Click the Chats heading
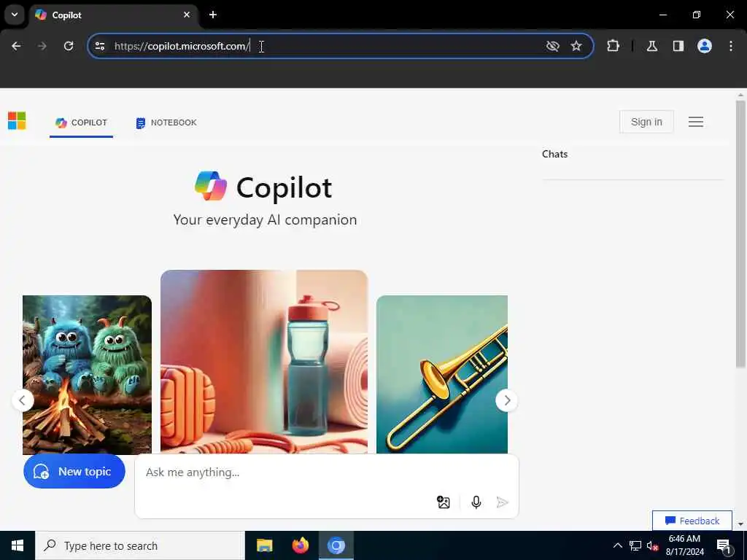Viewport: 747px width, 560px height. [x=554, y=154]
